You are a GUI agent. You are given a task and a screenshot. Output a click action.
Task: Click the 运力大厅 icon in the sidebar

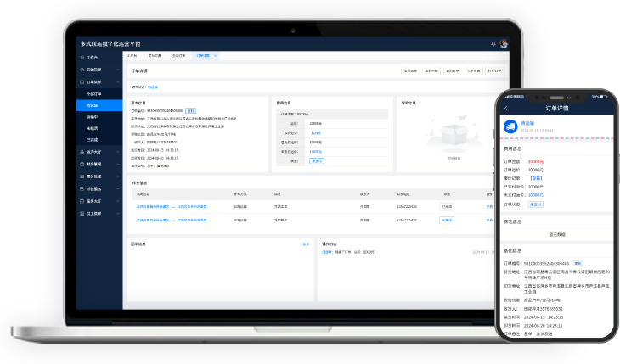80,152
